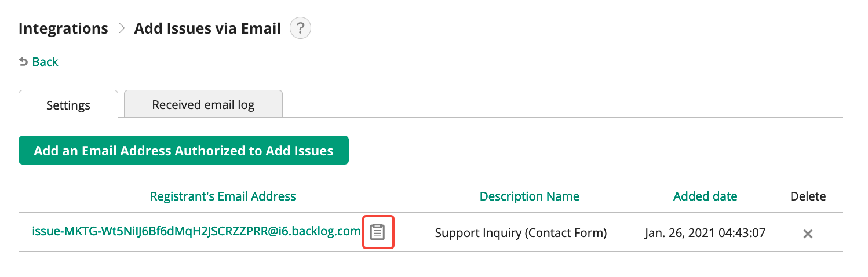Add an Email Address Authorized to Add Issues
This screenshot has width=868, height=277.
tap(184, 151)
